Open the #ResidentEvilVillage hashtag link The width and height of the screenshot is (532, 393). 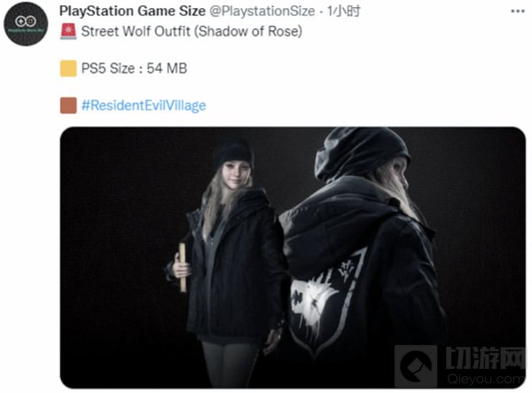click(x=144, y=106)
